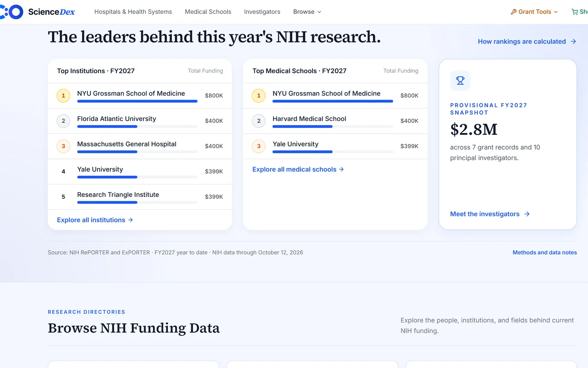The height and width of the screenshot is (368, 588).
Task: Open the Investigators nav item
Action: point(262,12)
